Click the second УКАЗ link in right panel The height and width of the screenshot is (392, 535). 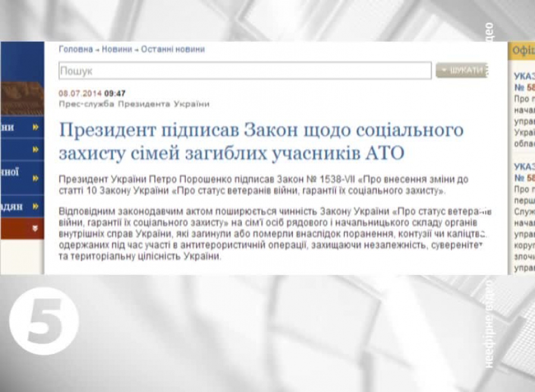(x=524, y=166)
